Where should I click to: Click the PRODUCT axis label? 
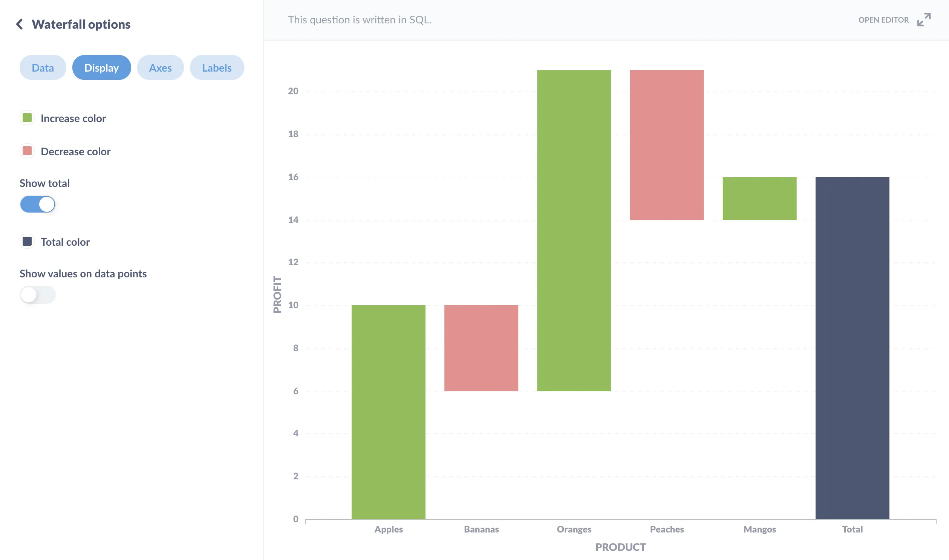[x=620, y=547]
